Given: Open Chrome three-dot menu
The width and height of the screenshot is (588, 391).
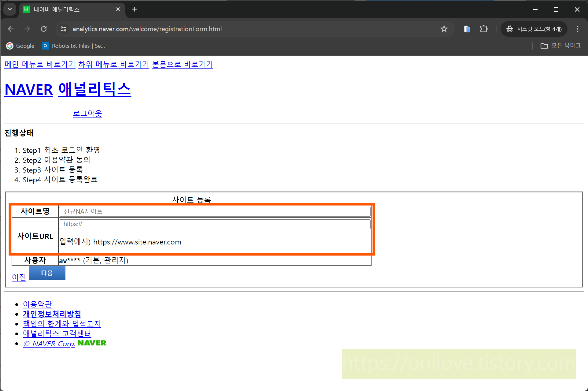Looking at the screenshot, I should [x=577, y=29].
